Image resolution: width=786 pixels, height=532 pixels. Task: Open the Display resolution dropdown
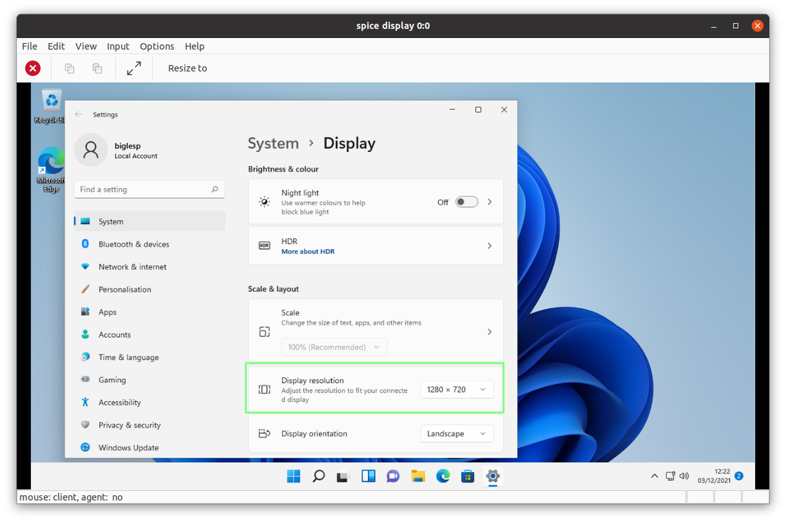tap(457, 389)
